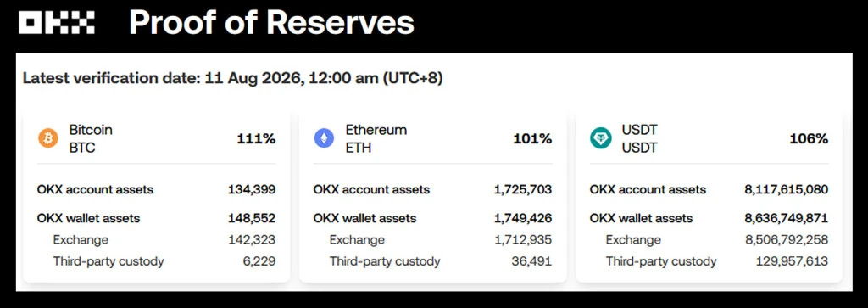Image resolution: width=868 pixels, height=308 pixels.
Task: Open the Bitcoin BTC card title
Action: point(91,138)
